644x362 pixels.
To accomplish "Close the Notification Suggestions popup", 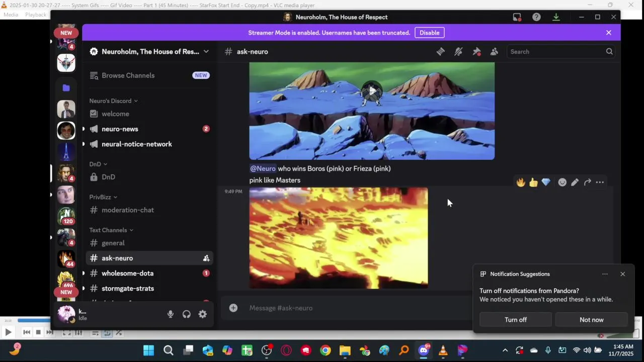I will tap(623, 274).
